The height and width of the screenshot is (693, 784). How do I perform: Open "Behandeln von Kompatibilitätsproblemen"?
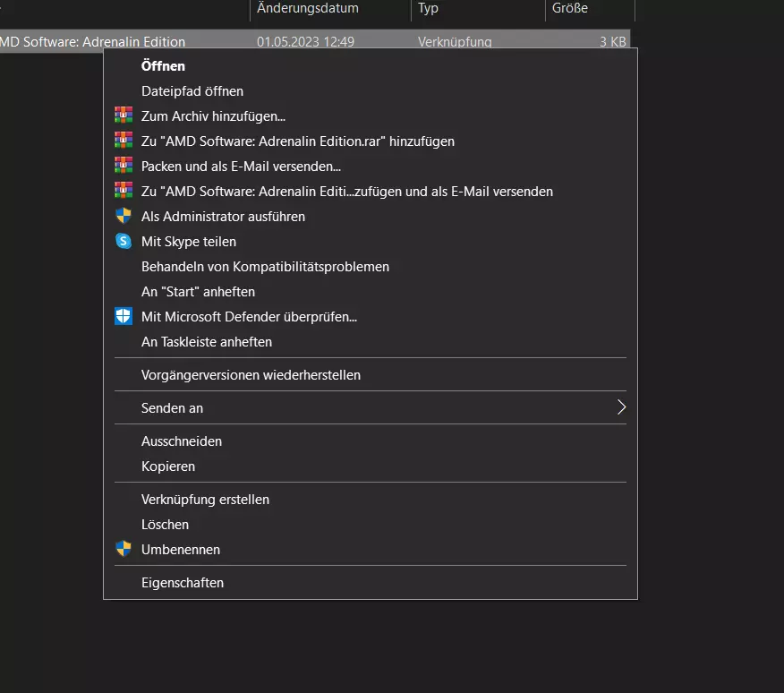tap(371, 266)
